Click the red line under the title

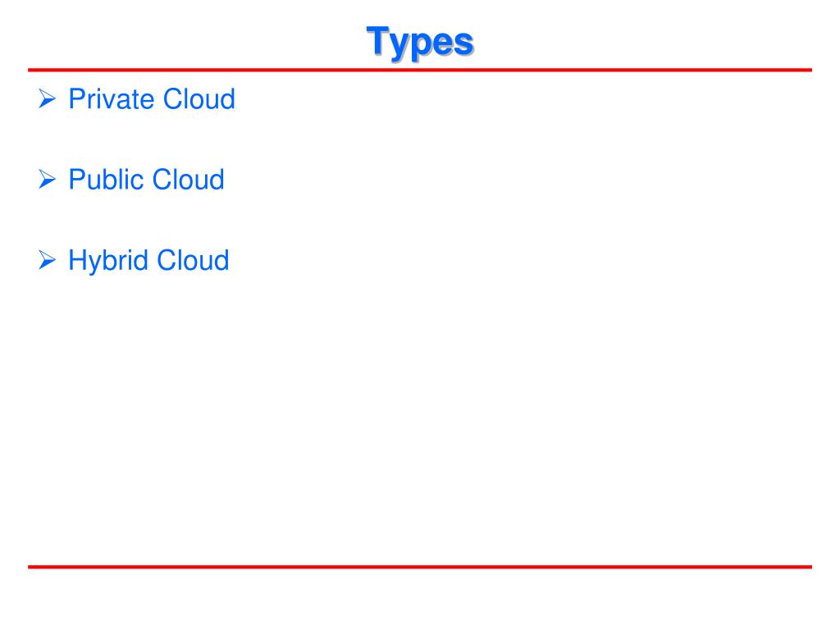pyautogui.click(x=420, y=70)
